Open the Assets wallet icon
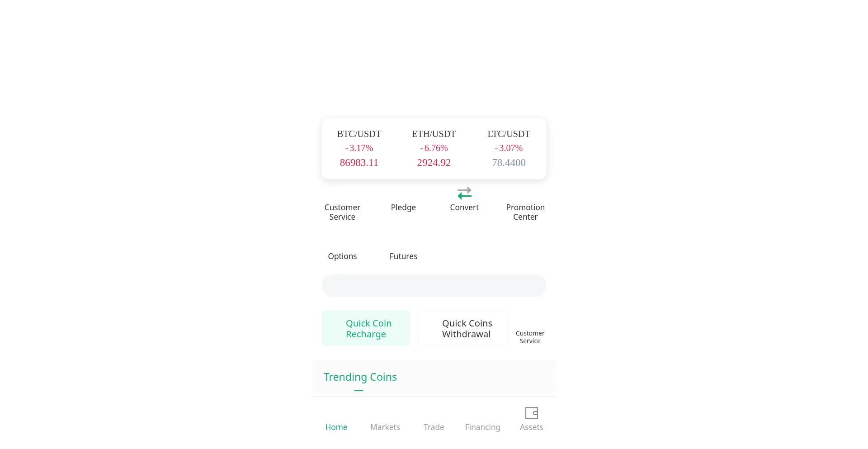868x449 pixels. pyautogui.click(x=531, y=413)
